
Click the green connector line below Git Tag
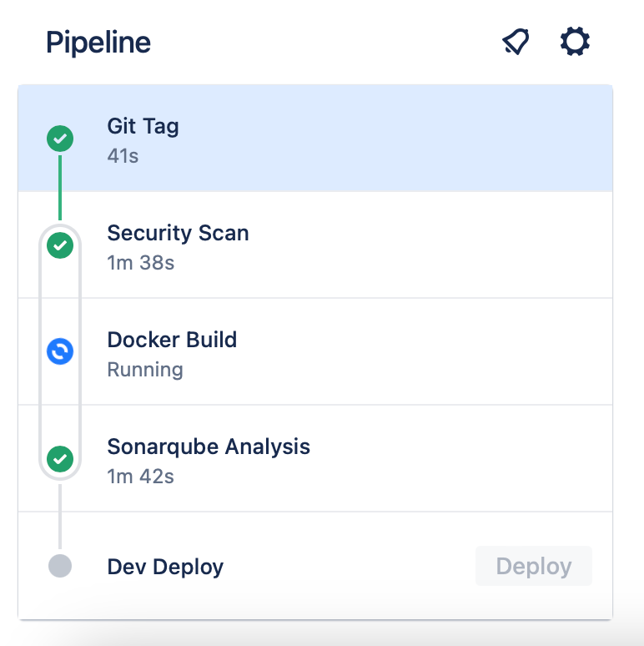point(60,188)
